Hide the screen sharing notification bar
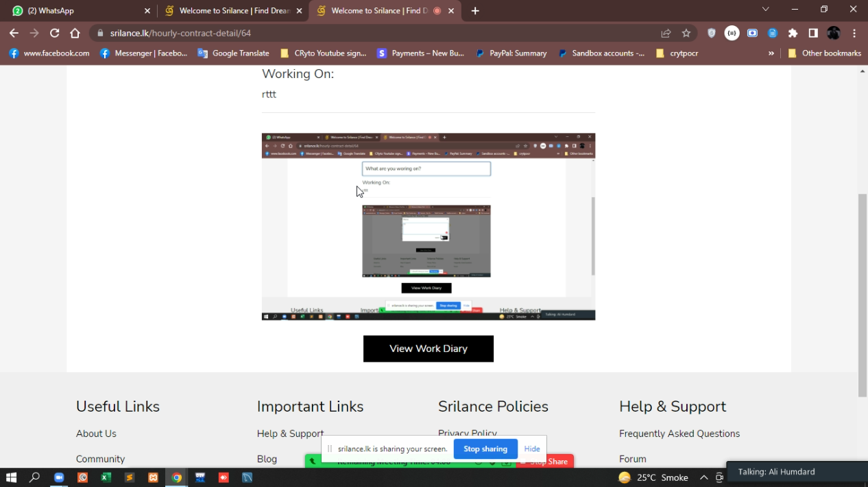The height and width of the screenshot is (487, 868). (x=532, y=449)
